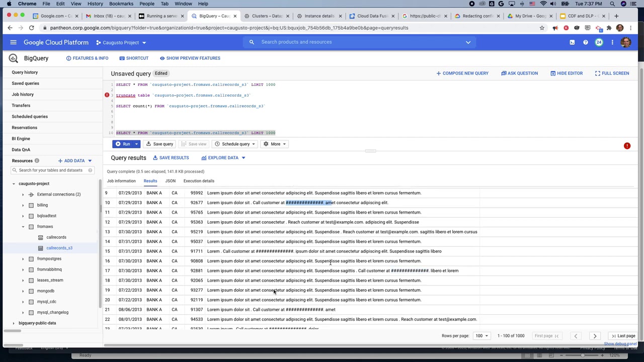Open the Bookmarks menu in menu bar
Image resolution: width=644 pixels, height=362 pixels.
pos(121,4)
